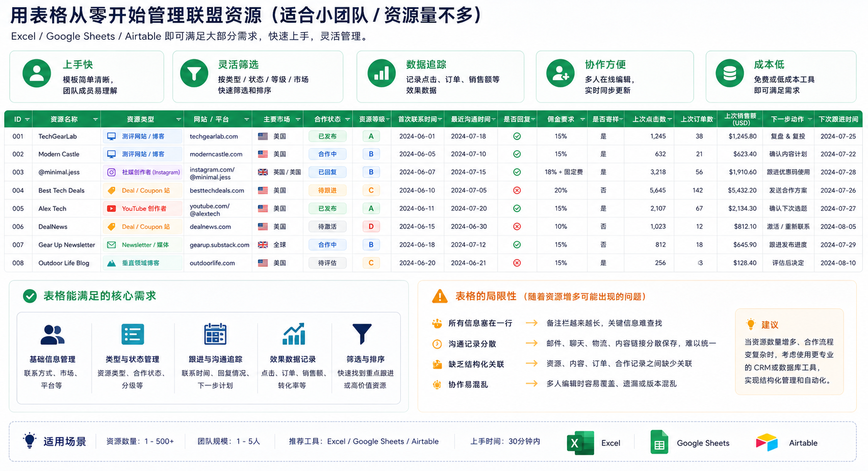This screenshot has width=868, height=471.
Task: Select the 已发布 status tag in the TechGearLab row
Action: pyautogui.click(x=327, y=136)
